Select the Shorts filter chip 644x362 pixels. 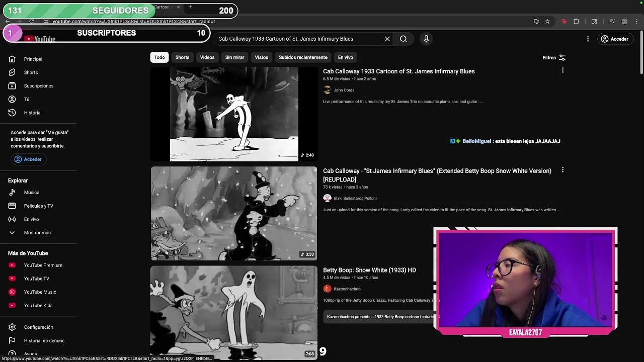pos(182,57)
